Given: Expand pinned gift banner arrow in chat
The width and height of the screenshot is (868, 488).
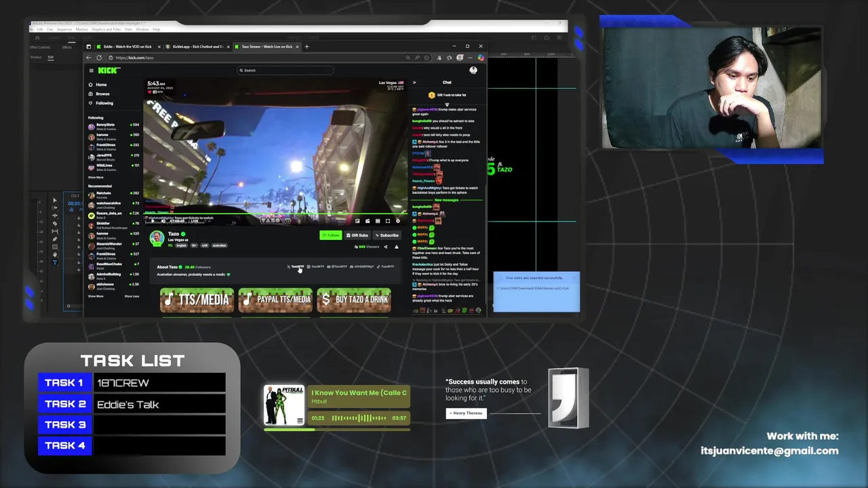Looking at the screenshot, I should (x=447, y=105).
